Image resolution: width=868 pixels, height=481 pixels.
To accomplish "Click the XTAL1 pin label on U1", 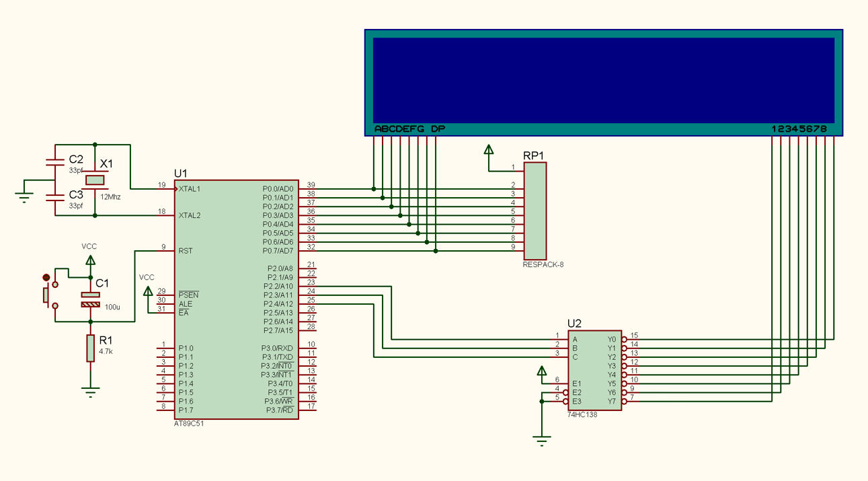I will point(190,189).
